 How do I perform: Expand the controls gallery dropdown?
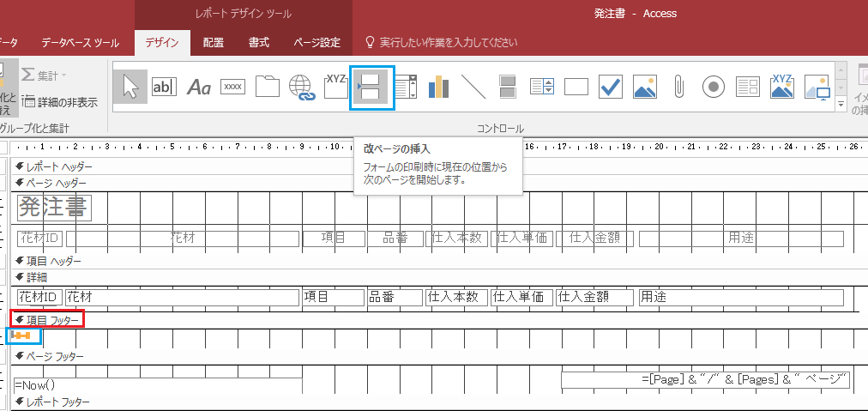tap(841, 105)
